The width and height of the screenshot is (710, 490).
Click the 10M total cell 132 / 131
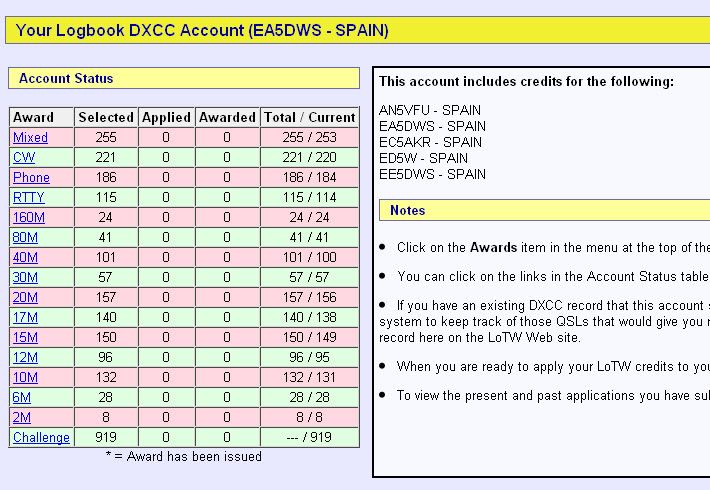pyautogui.click(x=310, y=377)
